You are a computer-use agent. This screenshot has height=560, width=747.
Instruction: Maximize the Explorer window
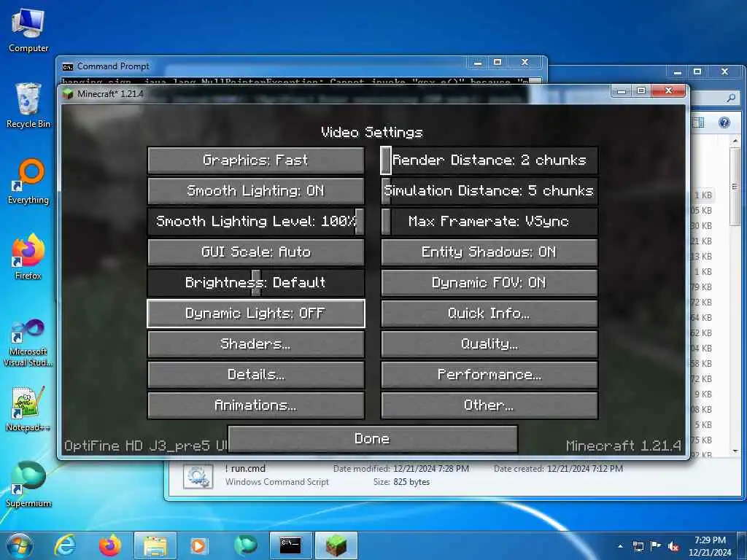point(697,72)
